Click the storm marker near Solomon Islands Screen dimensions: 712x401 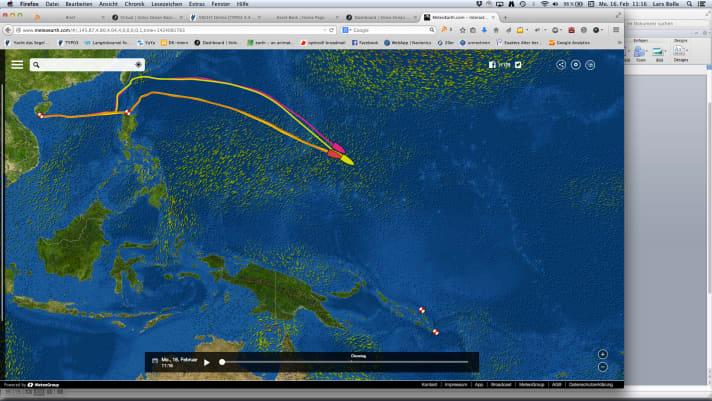422,310
